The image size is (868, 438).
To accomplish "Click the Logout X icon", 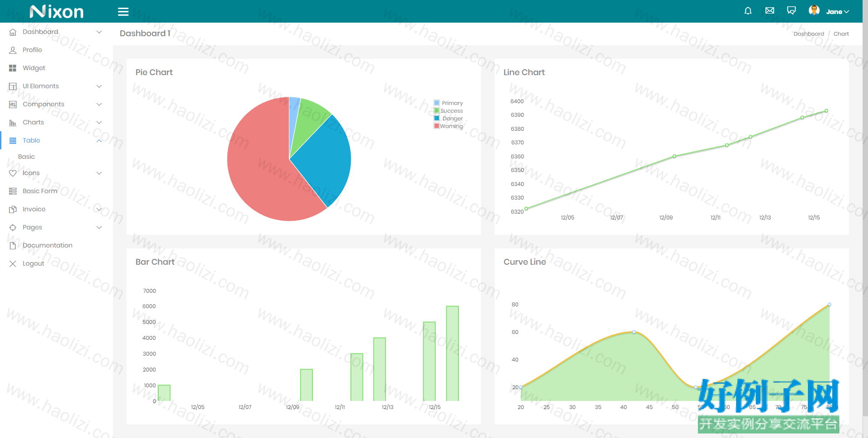I will pos(13,263).
